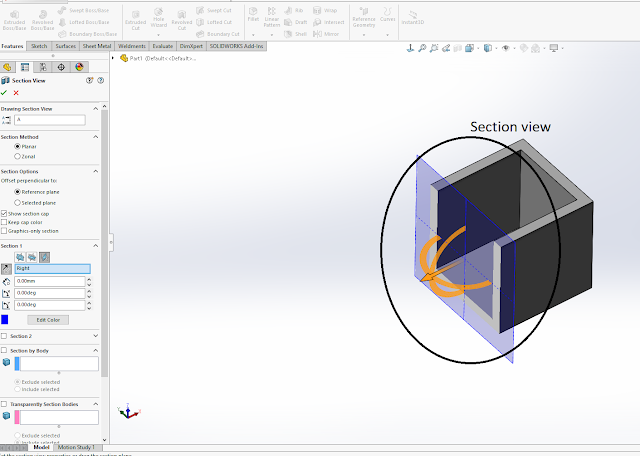Click the Draft feature tool
The image size is (640, 456).
[296, 22]
